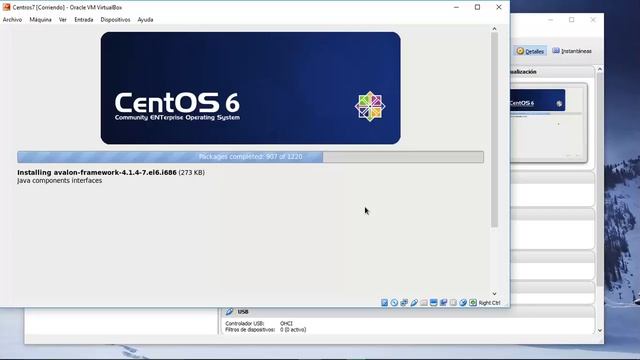640x360 pixels.
Task: Click the gray processor features status icon
Action: coord(453,302)
